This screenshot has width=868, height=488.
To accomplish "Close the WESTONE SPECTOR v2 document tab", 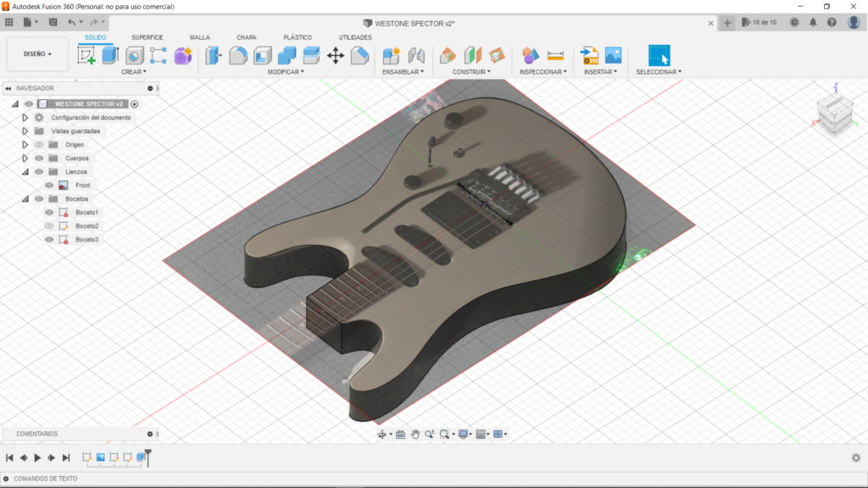I will 711,23.
